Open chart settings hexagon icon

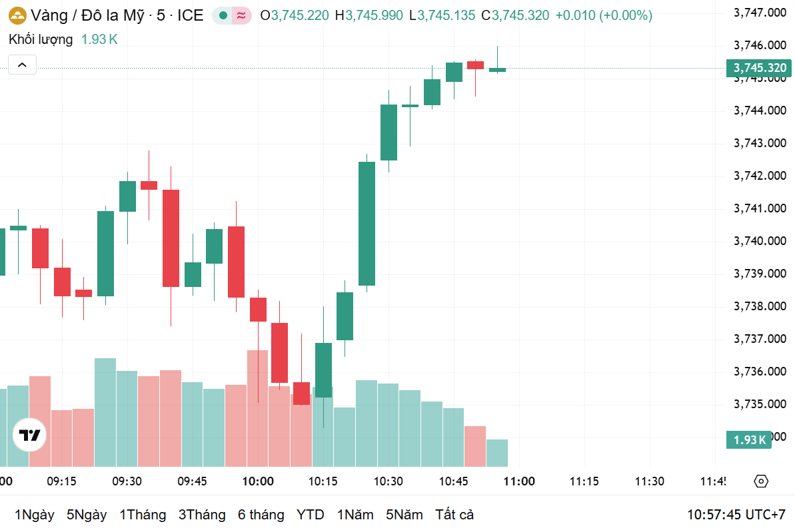tap(761, 481)
